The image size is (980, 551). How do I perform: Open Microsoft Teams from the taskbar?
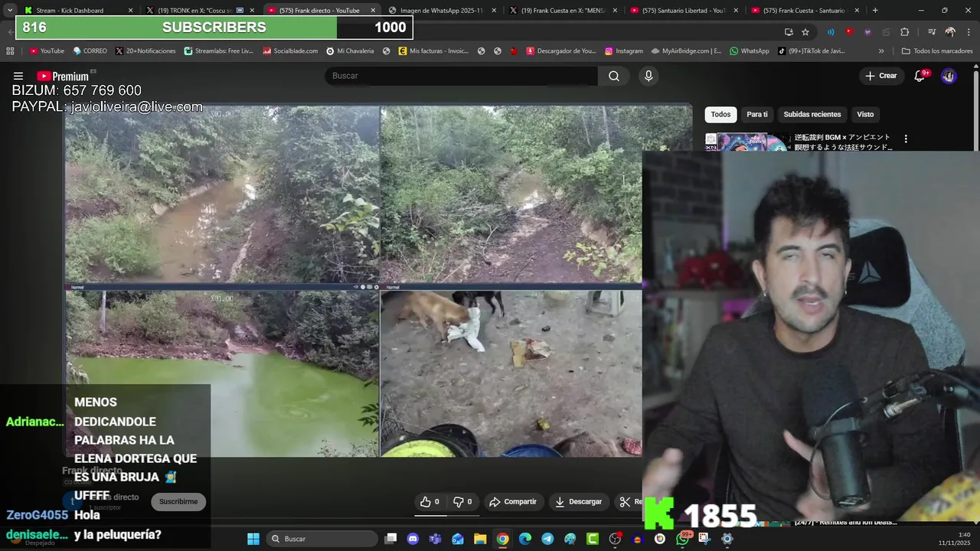[x=436, y=539]
